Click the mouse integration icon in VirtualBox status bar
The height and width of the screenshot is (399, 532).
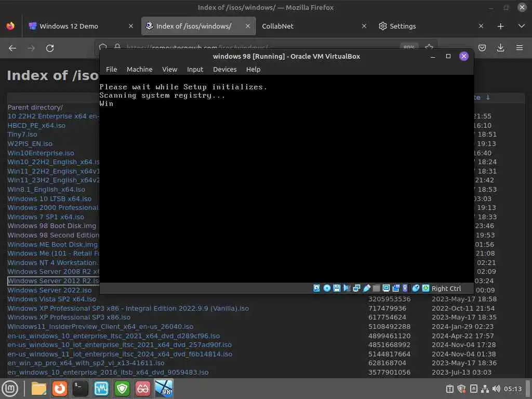click(x=416, y=288)
